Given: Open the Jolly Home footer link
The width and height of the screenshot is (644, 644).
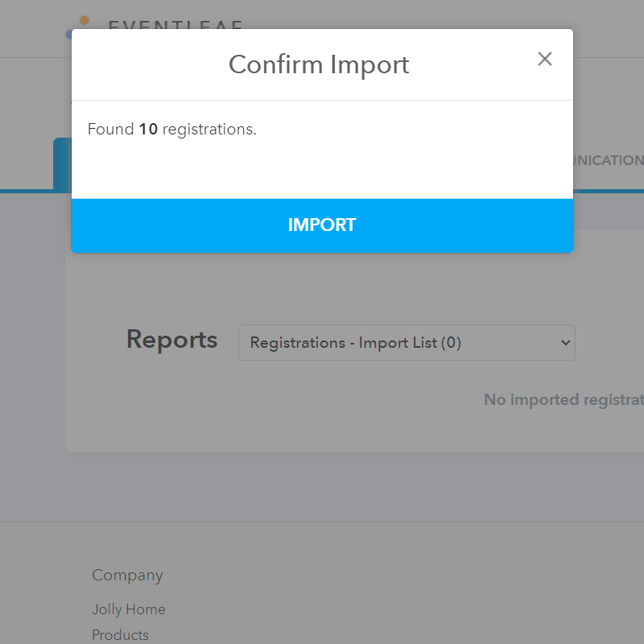Looking at the screenshot, I should 129,609.
